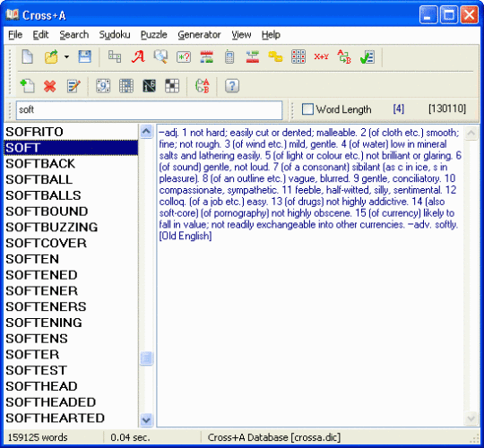Select SOFTBALL in the word list

pyautogui.click(x=71, y=179)
